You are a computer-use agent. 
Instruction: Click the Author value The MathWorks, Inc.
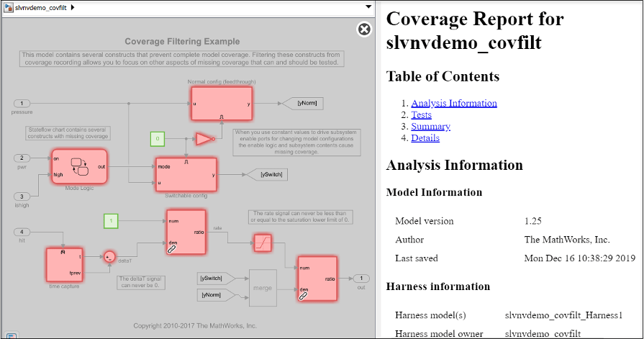[x=567, y=240]
